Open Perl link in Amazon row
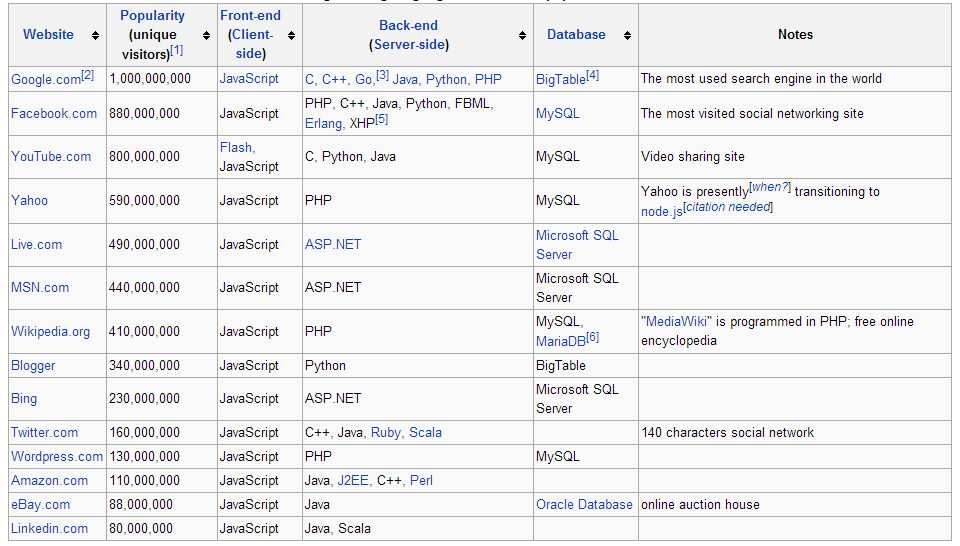Viewport: 960px width, 546px height. pos(421,481)
